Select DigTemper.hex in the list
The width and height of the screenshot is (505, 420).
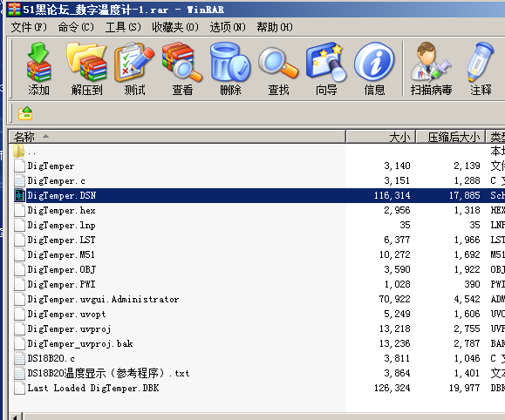pos(62,211)
